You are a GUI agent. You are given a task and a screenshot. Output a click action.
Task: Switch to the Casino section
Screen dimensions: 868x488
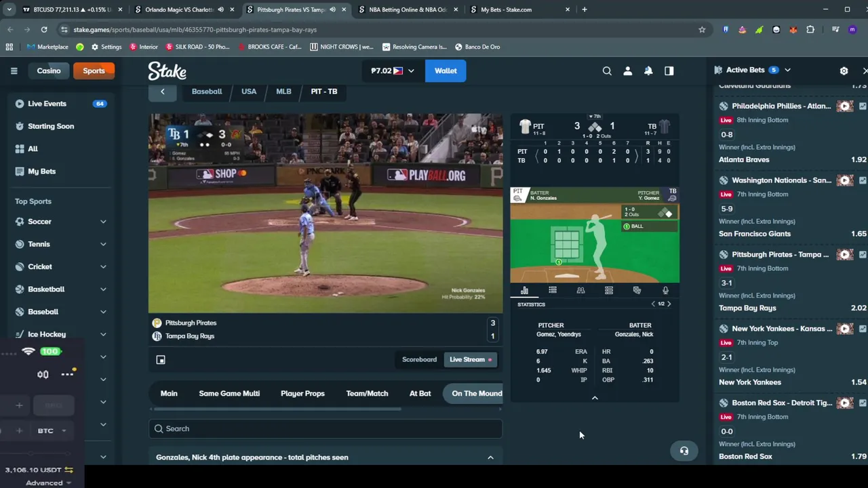[x=49, y=70]
